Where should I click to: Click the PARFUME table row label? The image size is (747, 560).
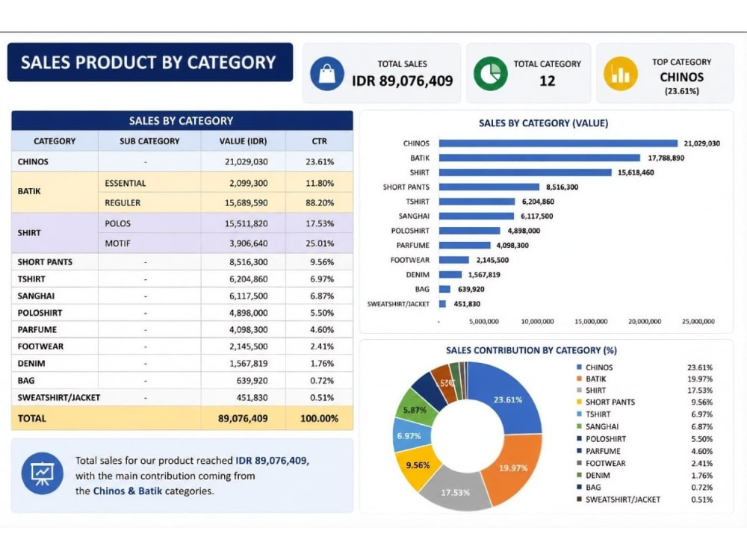37,329
